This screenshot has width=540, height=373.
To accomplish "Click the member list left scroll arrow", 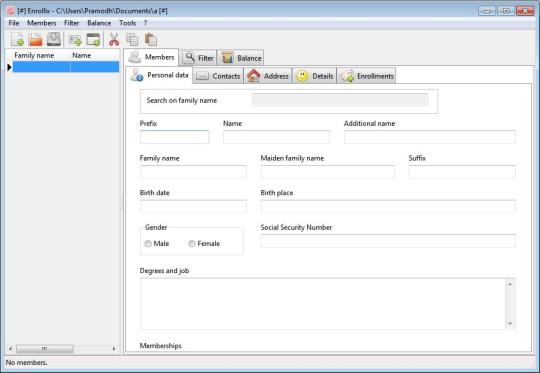I will (11, 349).
